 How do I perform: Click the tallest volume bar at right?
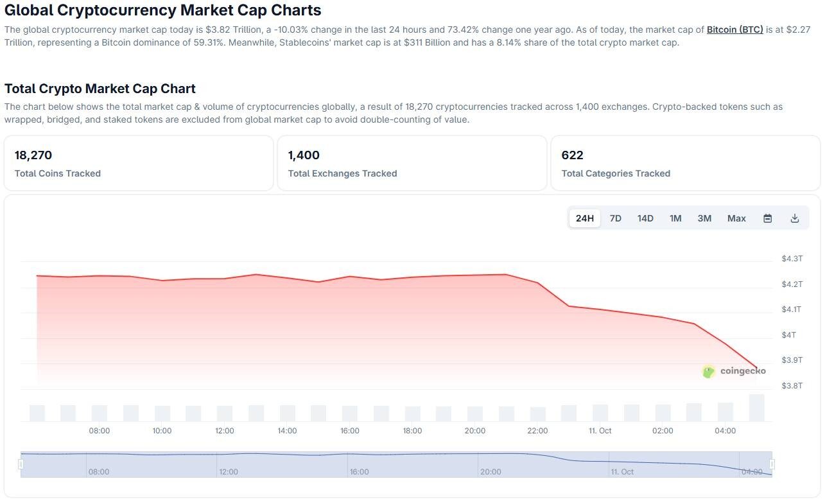tap(756, 408)
